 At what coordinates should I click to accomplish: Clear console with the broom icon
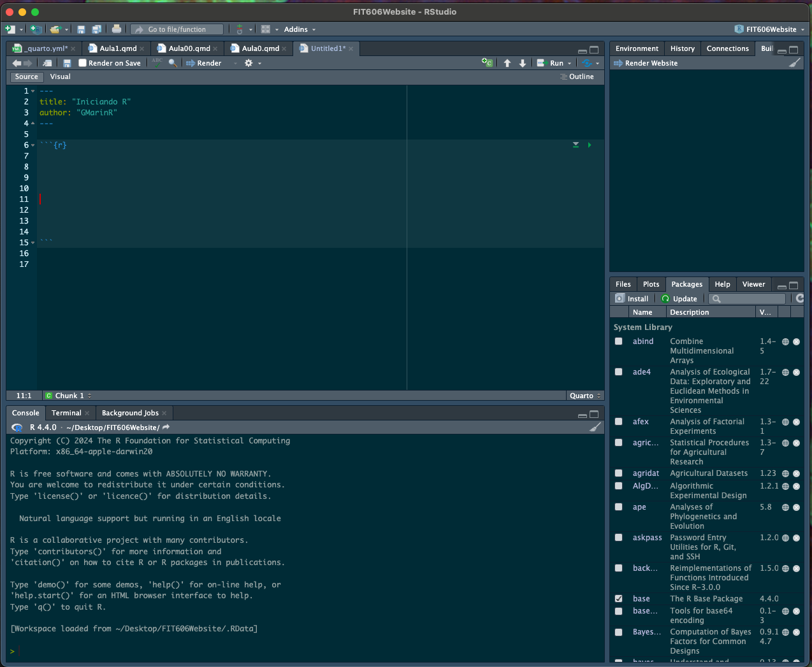(595, 427)
